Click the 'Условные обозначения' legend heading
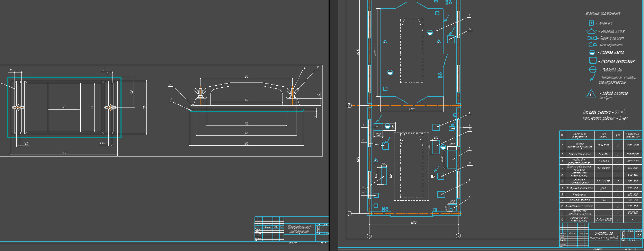The width and height of the screenshot is (644, 251). coord(603,14)
